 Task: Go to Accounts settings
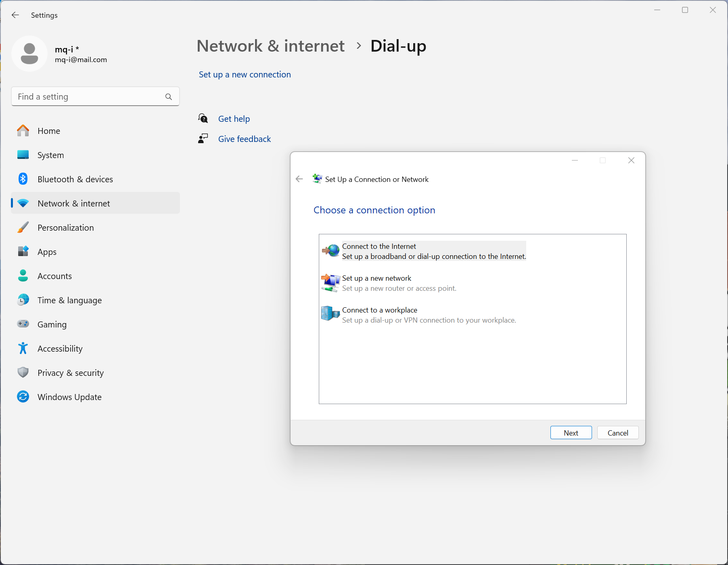click(96, 276)
